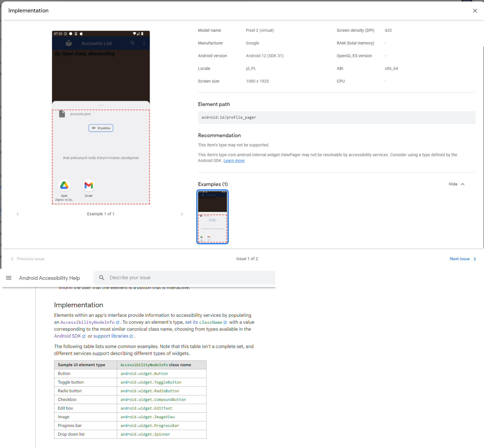Screen dimensions: 484x448
Task: Close the Implementation dialog
Action: click(x=475, y=11)
